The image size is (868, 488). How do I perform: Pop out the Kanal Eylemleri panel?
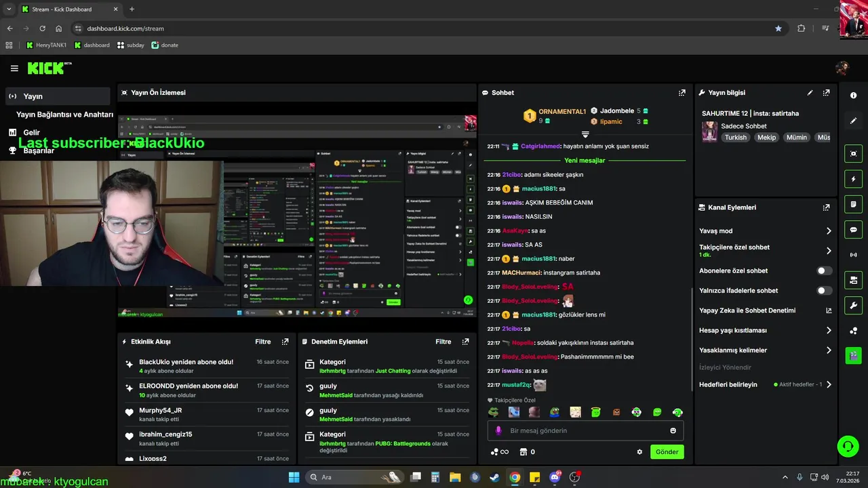[x=826, y=207]
